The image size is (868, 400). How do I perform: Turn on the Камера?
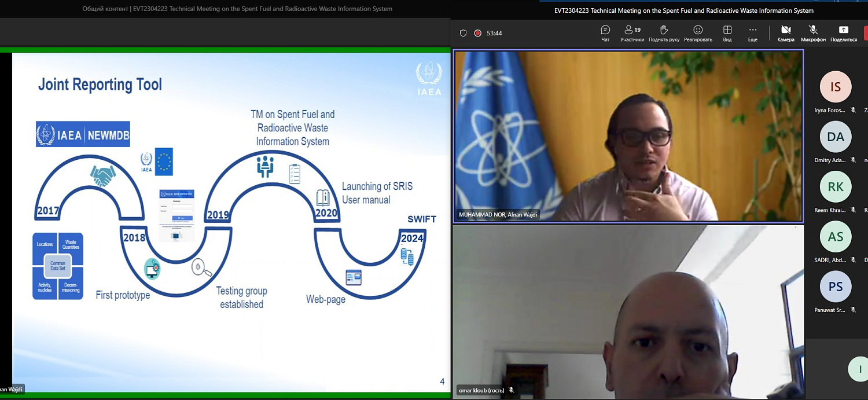(x=786, y=33)
